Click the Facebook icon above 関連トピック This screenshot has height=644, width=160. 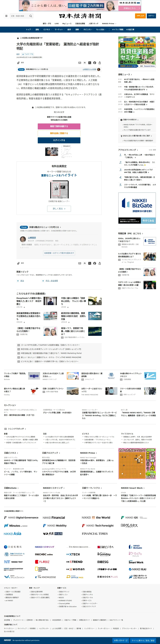click(x=95, y=263)
